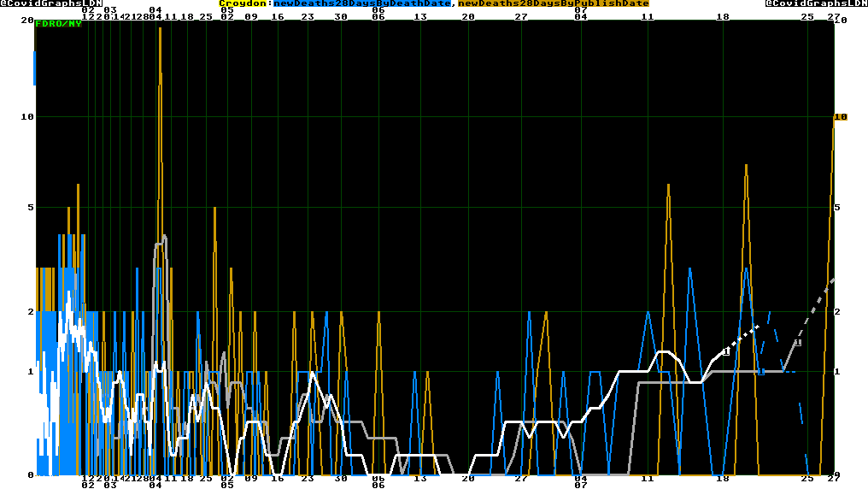Screen dimensions: 868x489
Task: Click @CovidGraphsLDN text in top-right corner
Action: coord(817,3)
